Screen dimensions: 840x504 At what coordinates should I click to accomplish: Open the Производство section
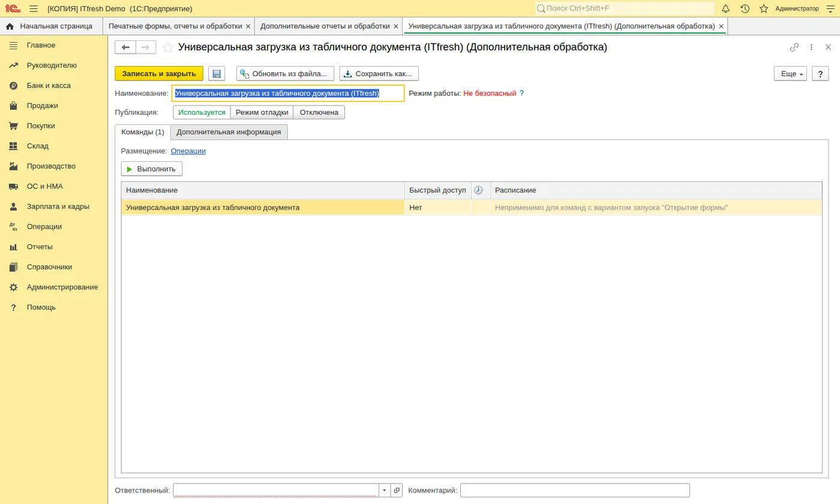click(51, 166)
